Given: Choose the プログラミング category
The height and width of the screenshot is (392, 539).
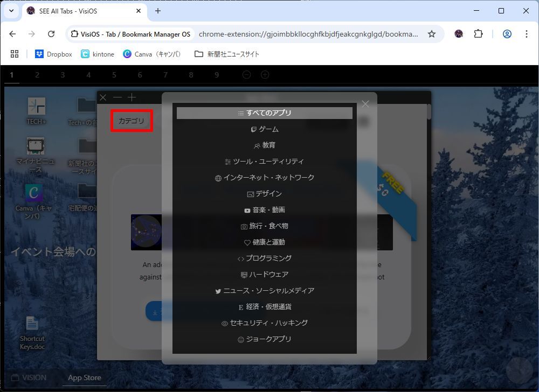Looking at the screenshot, I should pos(264,258).
